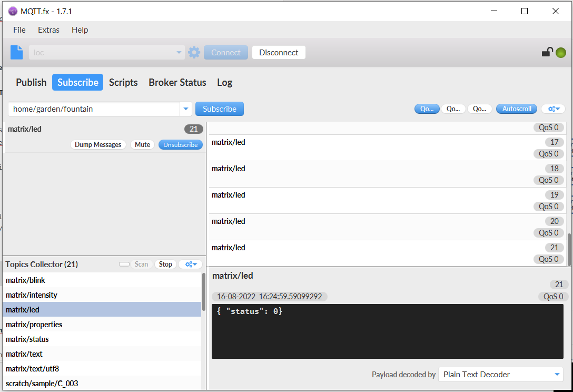Switch to the Broker Status tab

point(177,82)
